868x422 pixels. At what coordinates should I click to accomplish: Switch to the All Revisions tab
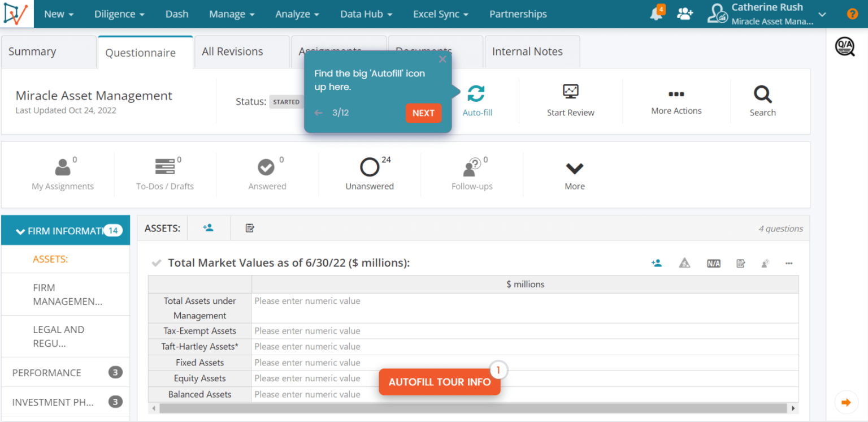232,51
